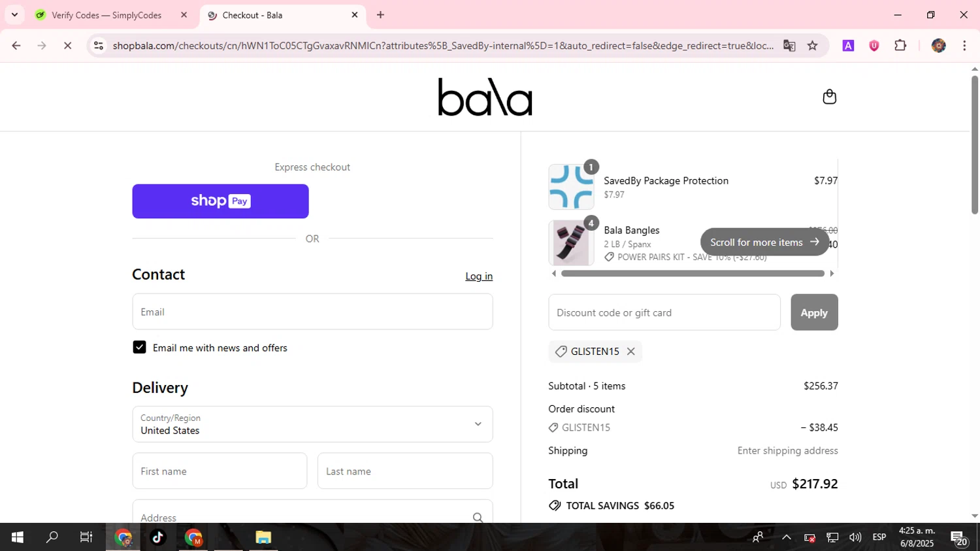Open the Chrome three-dot menu
The width and height of the screenshot is (980, 551).
point(964,46)
